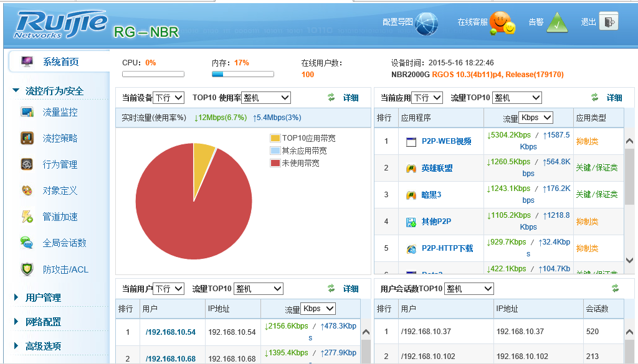Click the red 未使用带宽 legend swatch

tap(275, 163)
